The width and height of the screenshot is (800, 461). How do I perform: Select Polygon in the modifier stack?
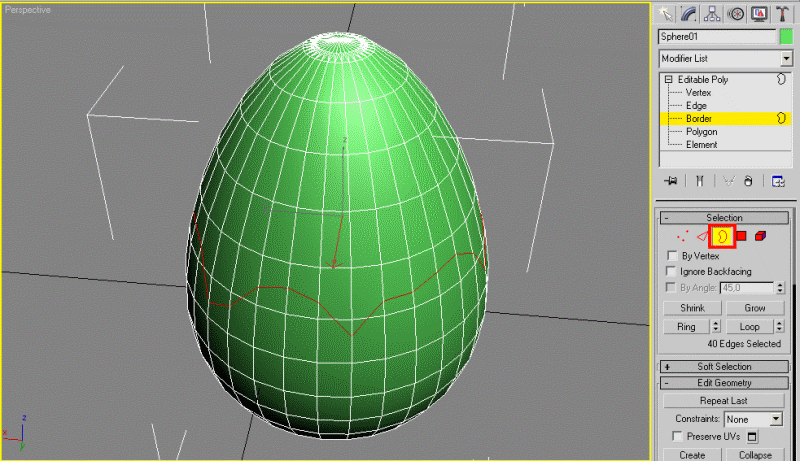click(x=701, y=132)
